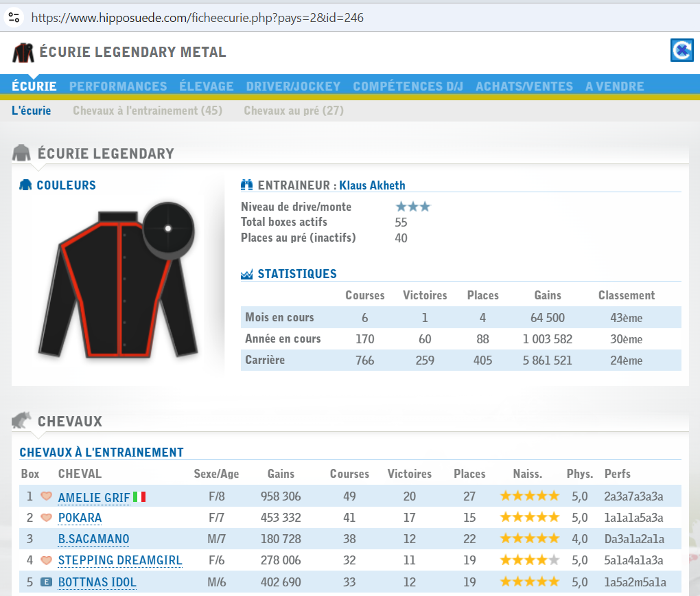This screenshot has width=700, height=596.
Task: Click the Gains column header in horses table
Action: point(281,474)
